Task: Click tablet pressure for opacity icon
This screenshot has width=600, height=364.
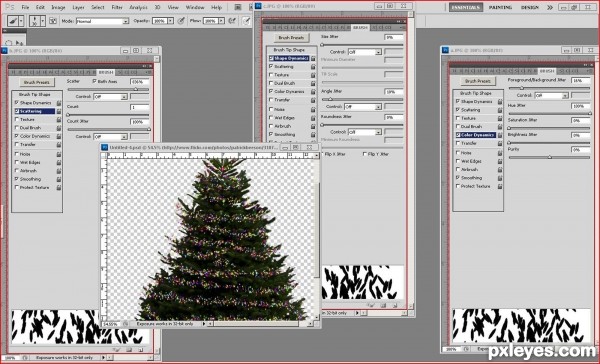Action: pos(181,21)
